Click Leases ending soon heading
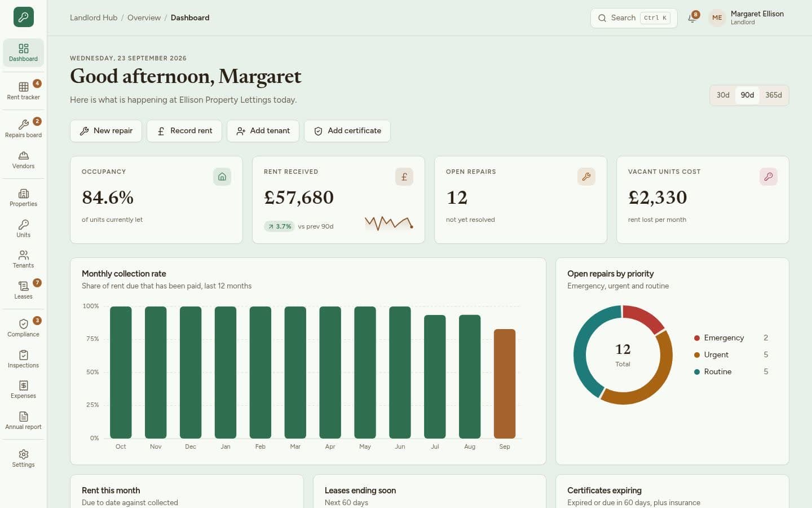812x508 pixels. [360, 491]
